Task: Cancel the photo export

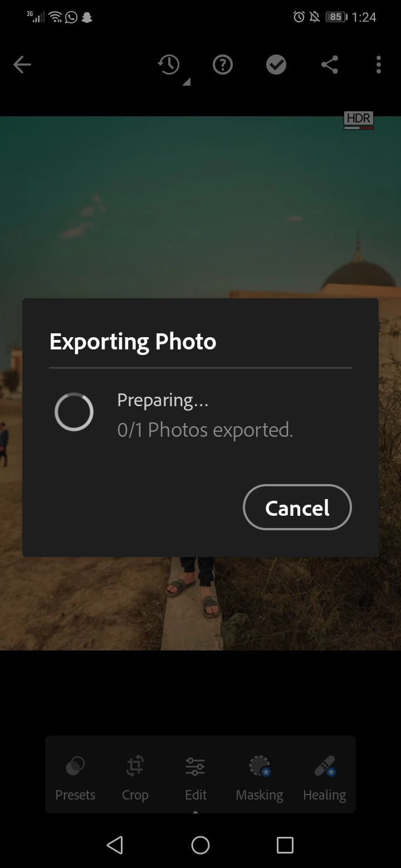Action: [297, 507]
